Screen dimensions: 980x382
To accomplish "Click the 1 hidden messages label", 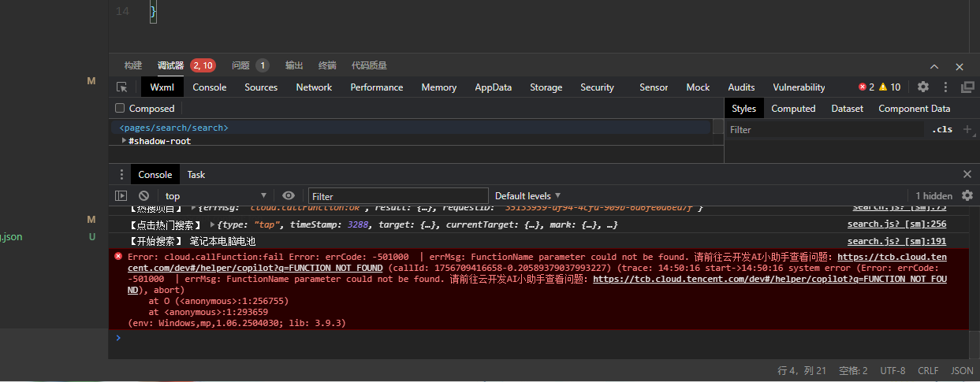I will 933,195.
